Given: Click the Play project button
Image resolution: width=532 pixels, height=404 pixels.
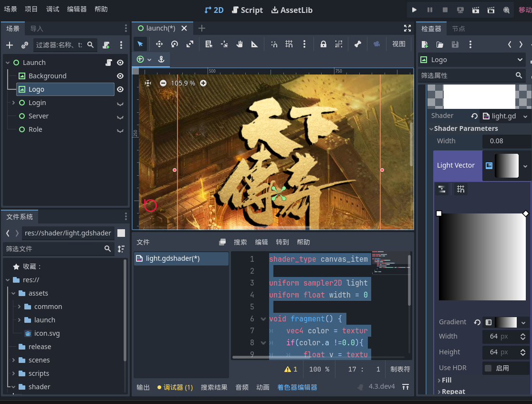Looking at the screenshot, I should point(414,10).
